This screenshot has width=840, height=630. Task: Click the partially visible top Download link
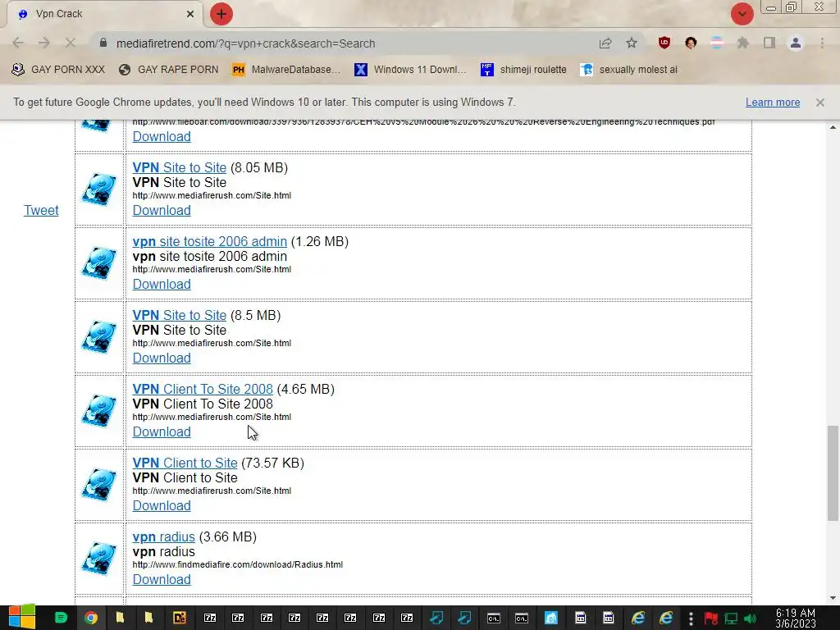pos(162,137)
